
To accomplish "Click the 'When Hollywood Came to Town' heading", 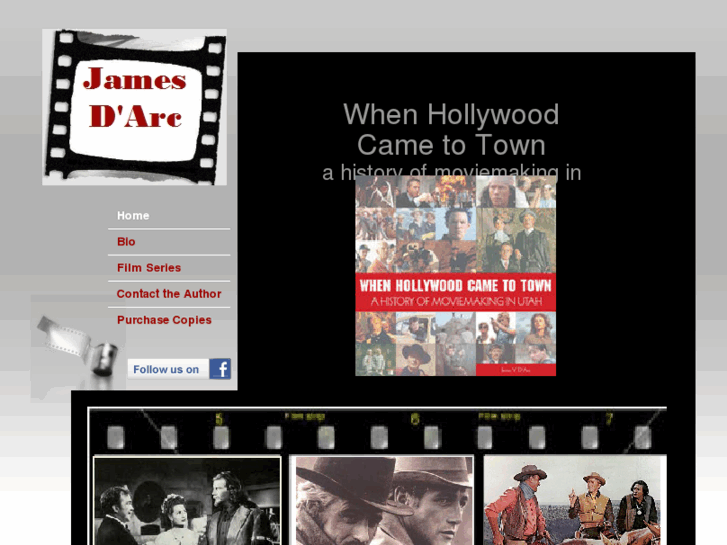I will point(451,129).
